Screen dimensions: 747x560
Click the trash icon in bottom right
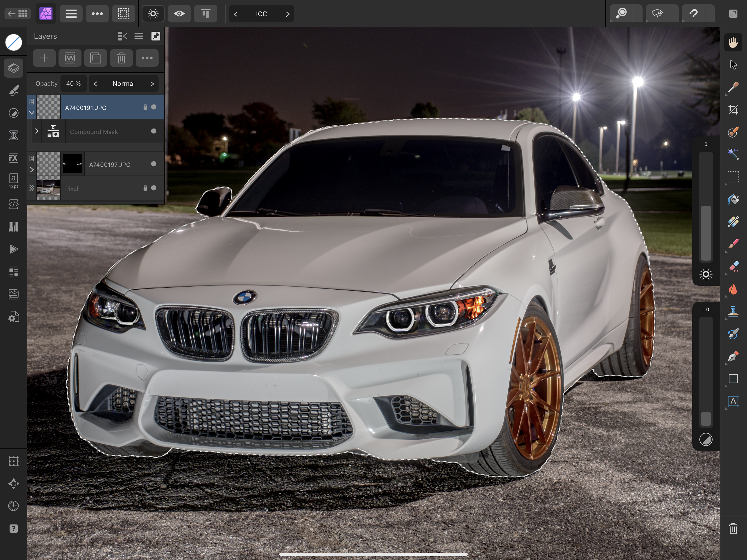[x=733, y=529]
